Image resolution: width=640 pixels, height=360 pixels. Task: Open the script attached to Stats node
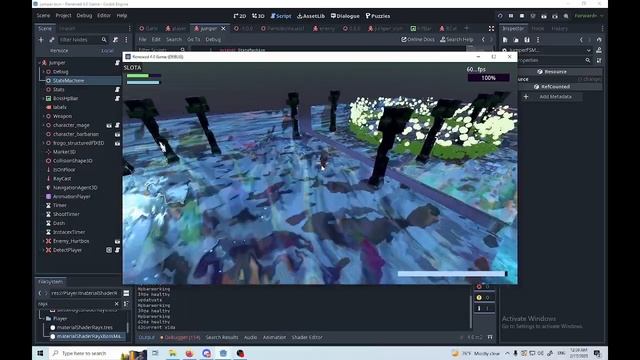point(118,89)
